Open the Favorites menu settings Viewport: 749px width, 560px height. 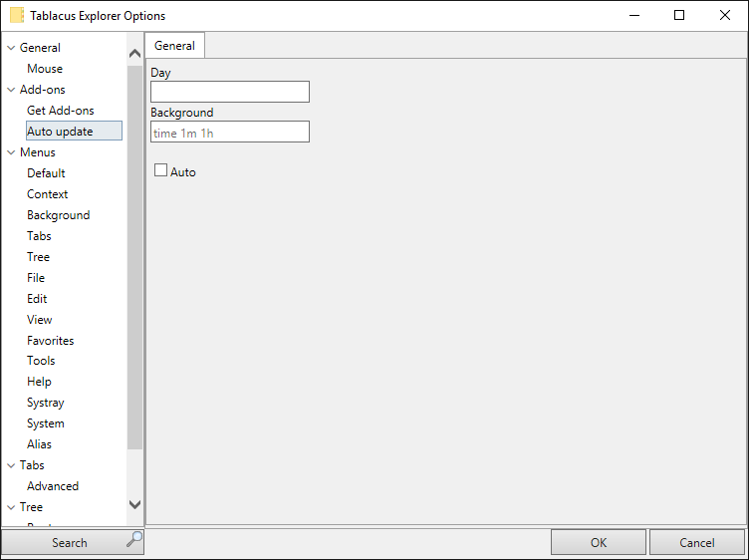click(x=51, y=341)
